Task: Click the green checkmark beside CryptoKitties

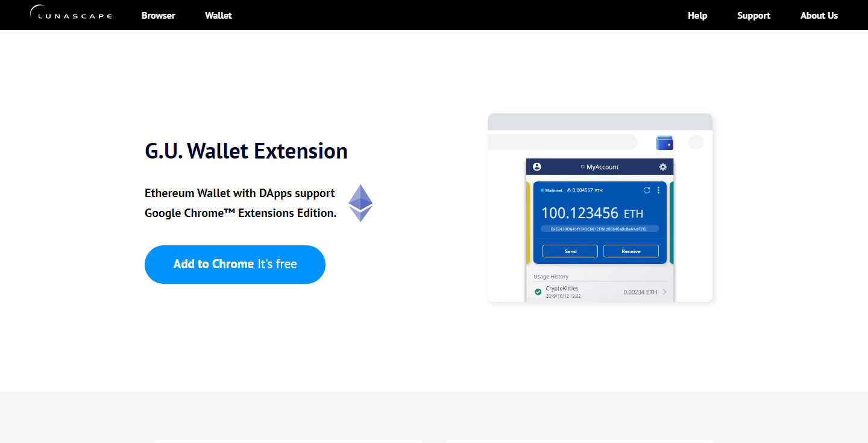Action: coord(538,292)
